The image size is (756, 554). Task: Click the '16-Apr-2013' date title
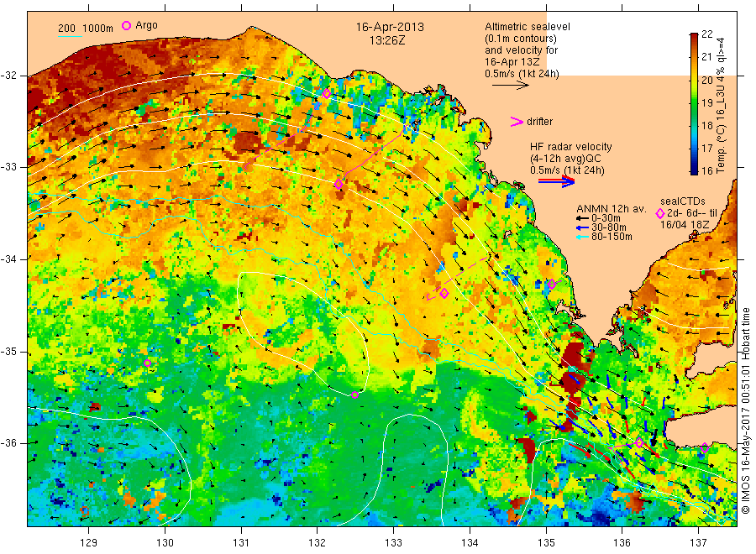tap(390, 27)
